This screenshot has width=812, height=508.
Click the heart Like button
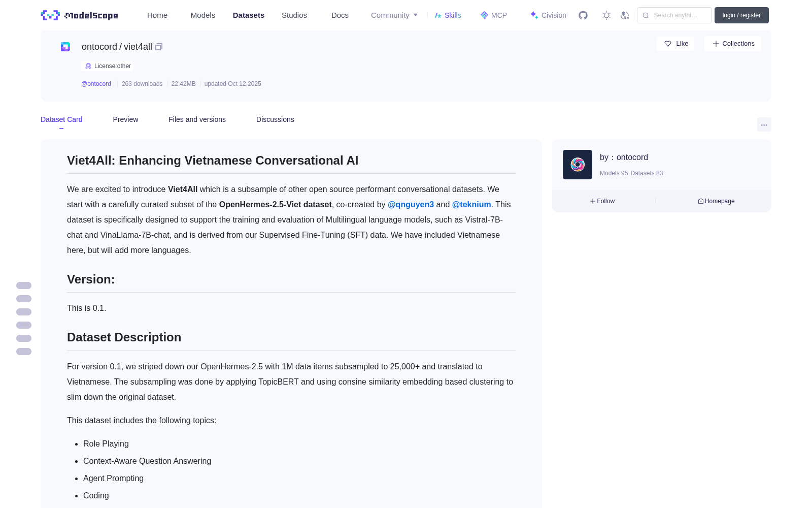point(675,44)
